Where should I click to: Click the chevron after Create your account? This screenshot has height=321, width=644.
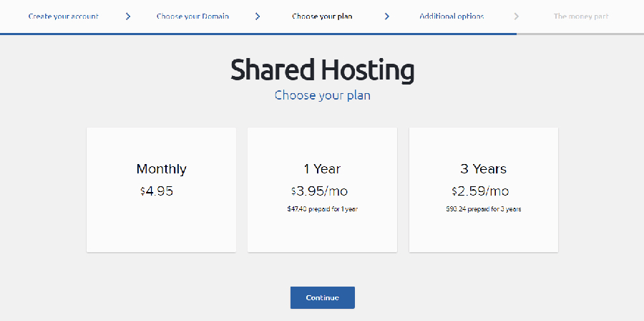tap(128, 16)
